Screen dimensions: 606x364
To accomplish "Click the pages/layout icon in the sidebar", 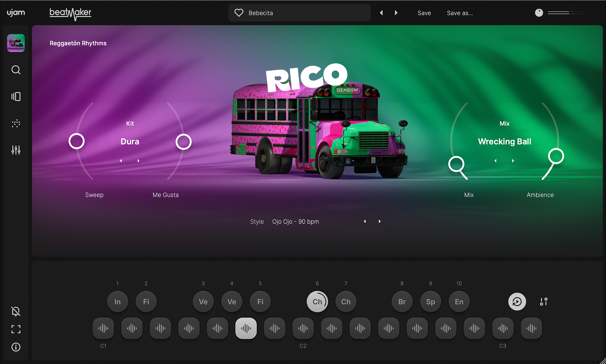I will [x=16, y=96].
